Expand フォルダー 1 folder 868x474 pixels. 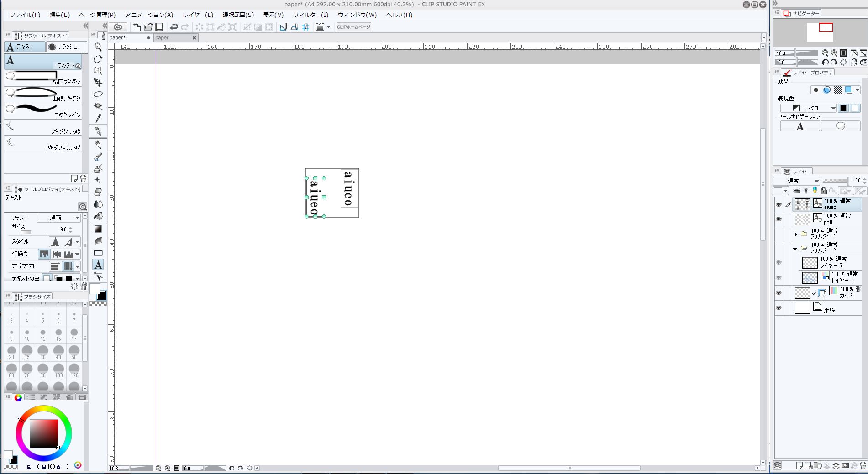point(796,234)
